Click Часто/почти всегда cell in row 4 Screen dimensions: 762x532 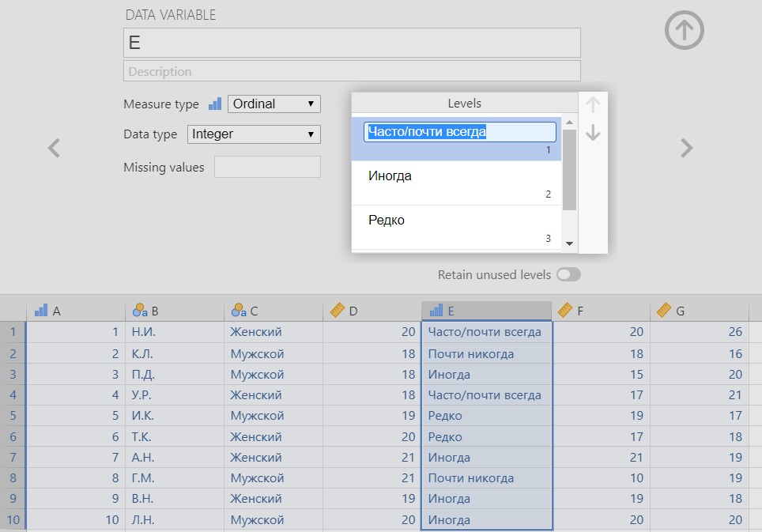click(x=487, y=395)
